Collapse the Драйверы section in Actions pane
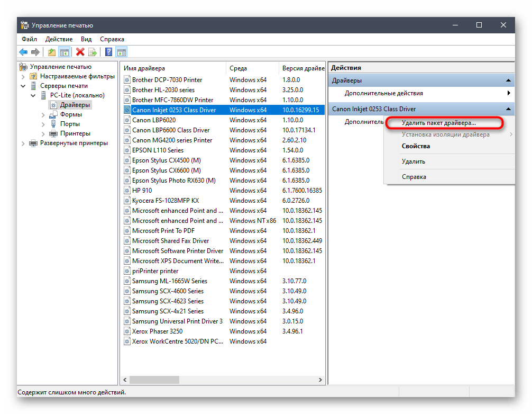The width and height of the screenshot is (532, 414). [x=508, y=80]
